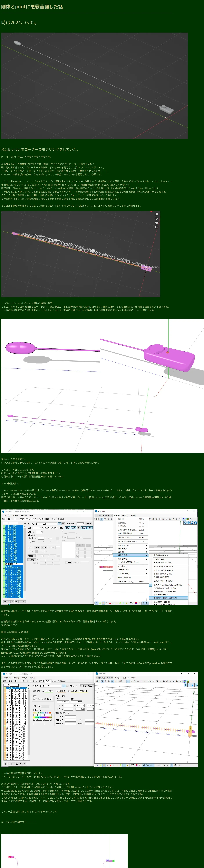Click yellow grid icon beside Fx in menu-open PmxView
204x868 pixels.
pos(188,519)
